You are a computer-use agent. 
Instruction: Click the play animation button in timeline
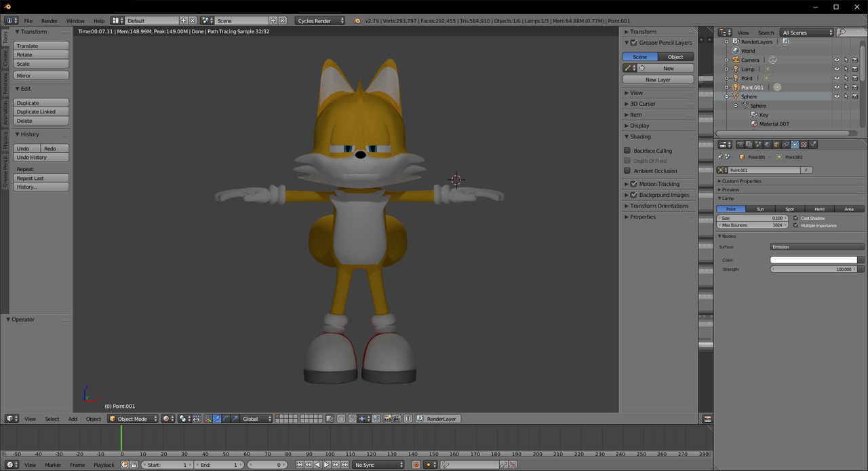coord(326,465)
